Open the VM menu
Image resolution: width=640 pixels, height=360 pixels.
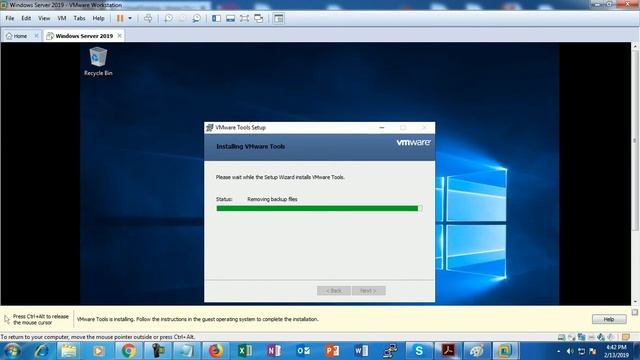pos(62,18)
